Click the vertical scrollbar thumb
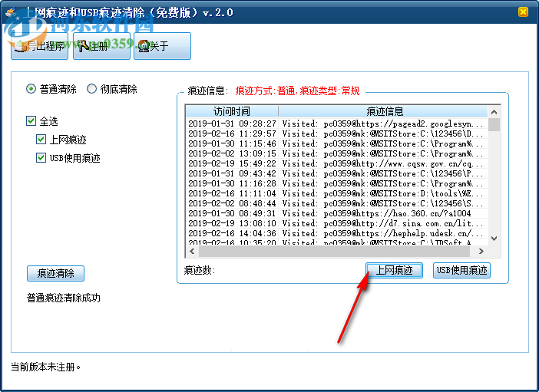Image resolution: width=539 pixels, height=392 pixels. click(x=494, y=124)
